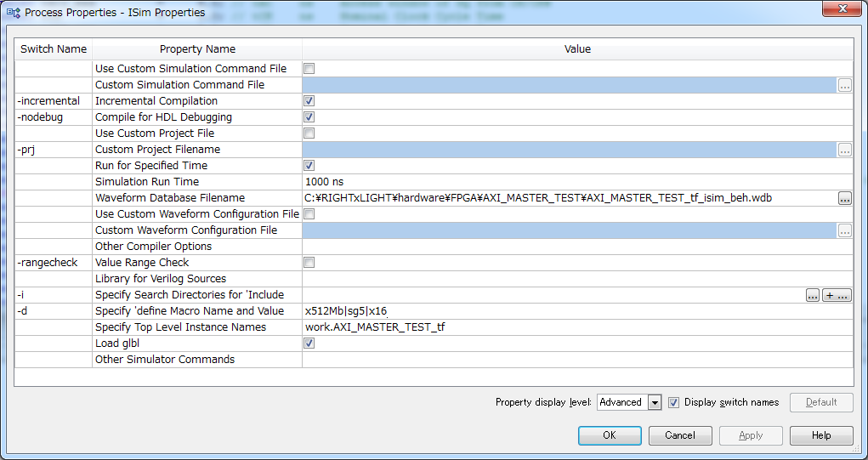Select the -nodebug switch name cell
Screen dimensions: 868x460
pos(54,116)
